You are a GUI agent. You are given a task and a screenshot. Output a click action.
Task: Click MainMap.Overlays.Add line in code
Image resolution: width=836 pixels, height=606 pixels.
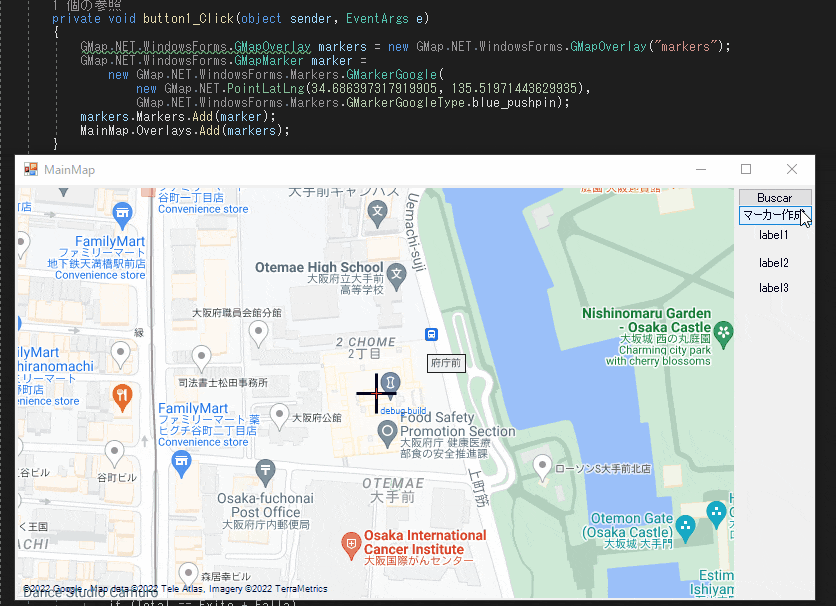click(184, 131)
